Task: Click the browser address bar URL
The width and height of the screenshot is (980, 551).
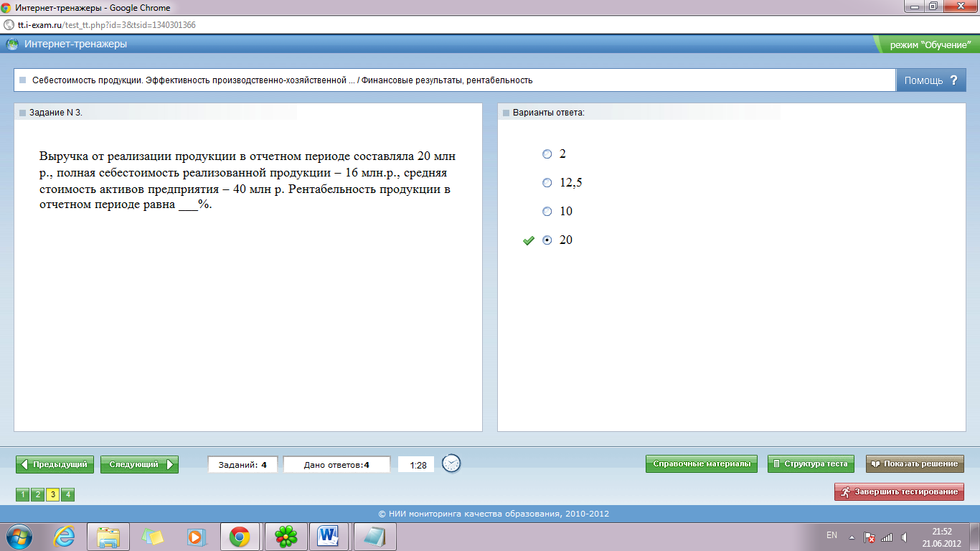Action: click(106, 24)
